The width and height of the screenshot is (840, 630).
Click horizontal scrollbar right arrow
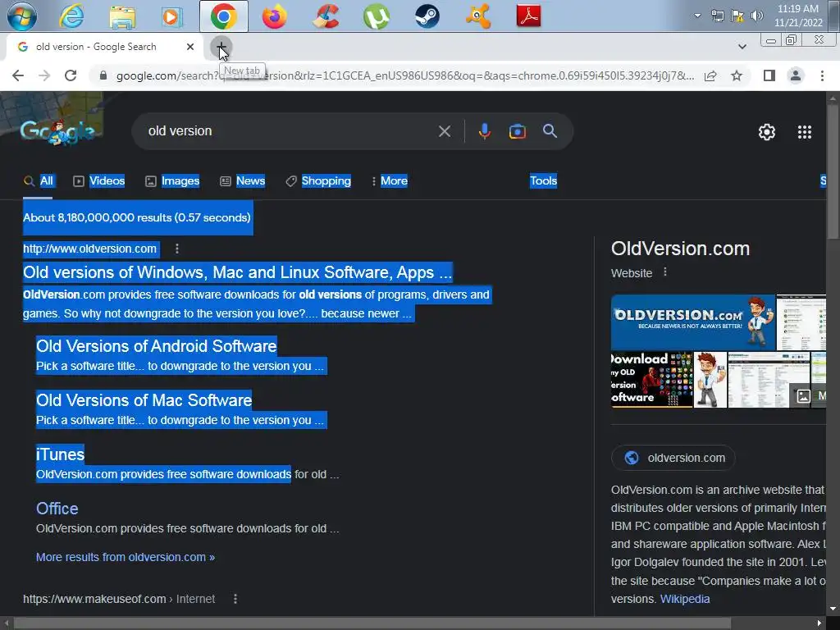click(819, 623)
